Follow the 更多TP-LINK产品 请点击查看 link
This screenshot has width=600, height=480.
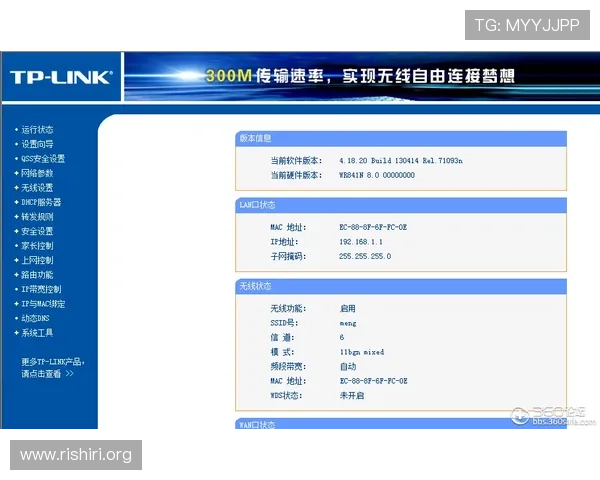(53, 367)
